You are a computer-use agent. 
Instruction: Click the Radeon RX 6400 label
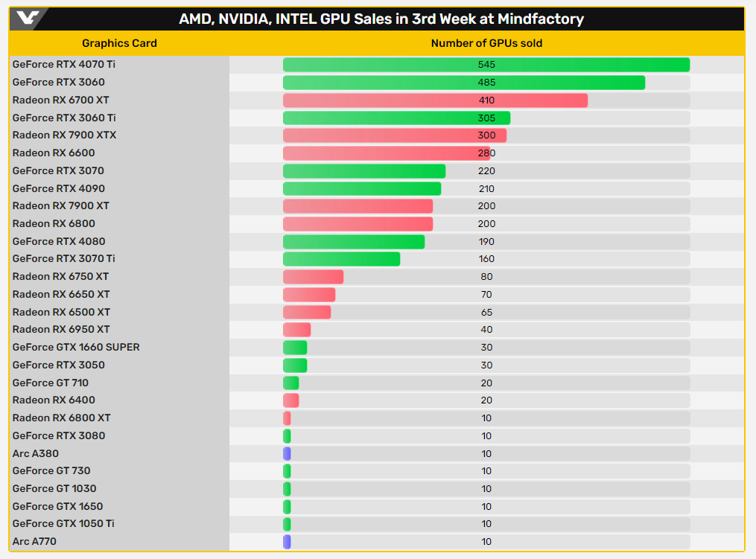click(x=54, y=400)
